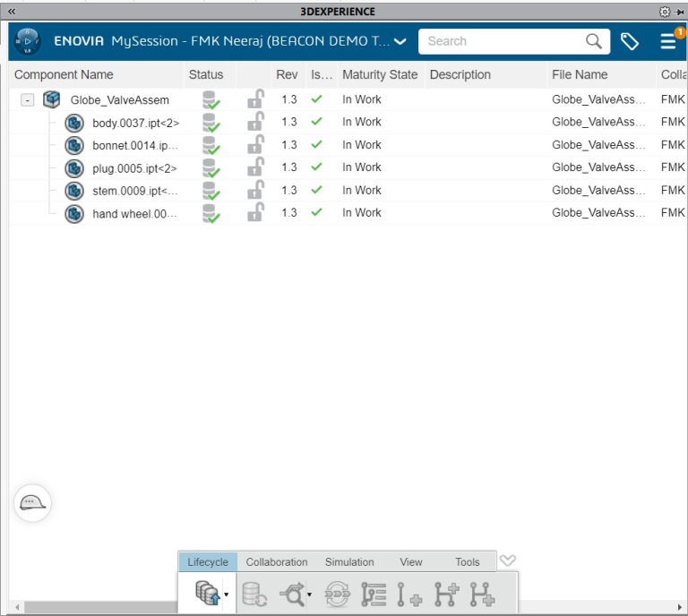
Task: Click the stem.0009 part icon
Action: click(x=74, y=191)
